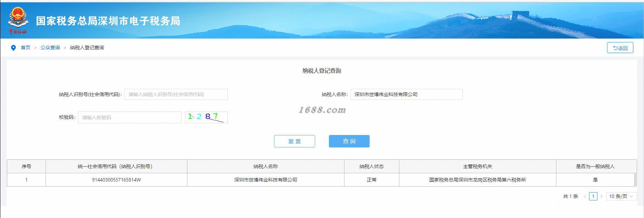Open the 10 条/页 page size dropdown
The width and height of the screenshot is (644, 218).
[621, 196]
